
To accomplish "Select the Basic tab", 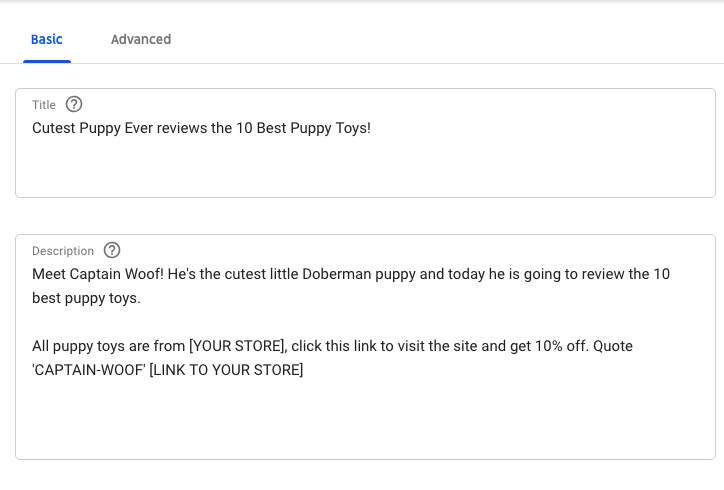I will (x=47, y=40).
